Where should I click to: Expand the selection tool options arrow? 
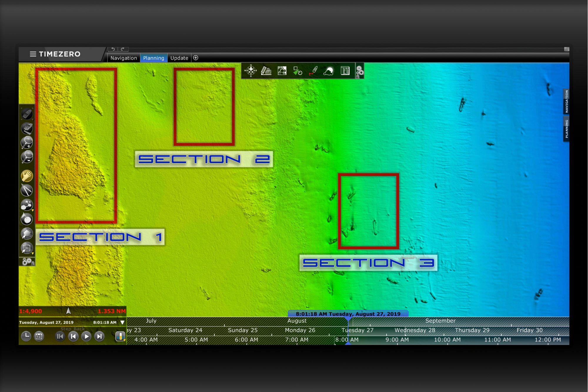(33, 253)
